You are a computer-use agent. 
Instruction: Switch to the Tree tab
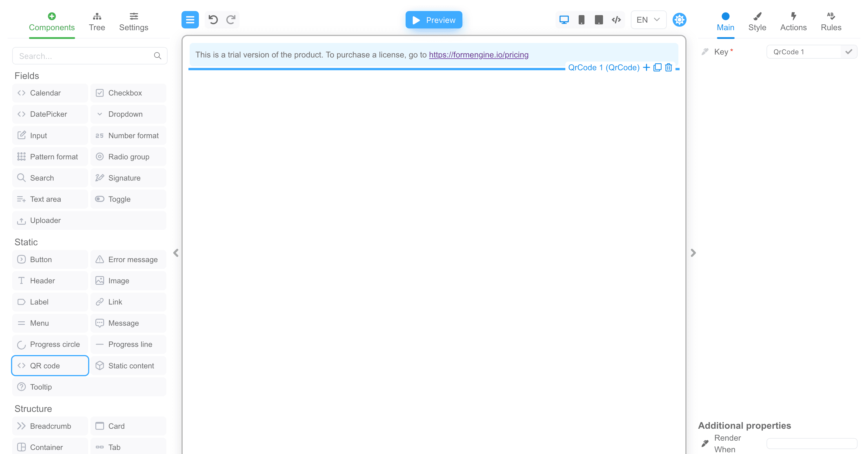(97, 21)
